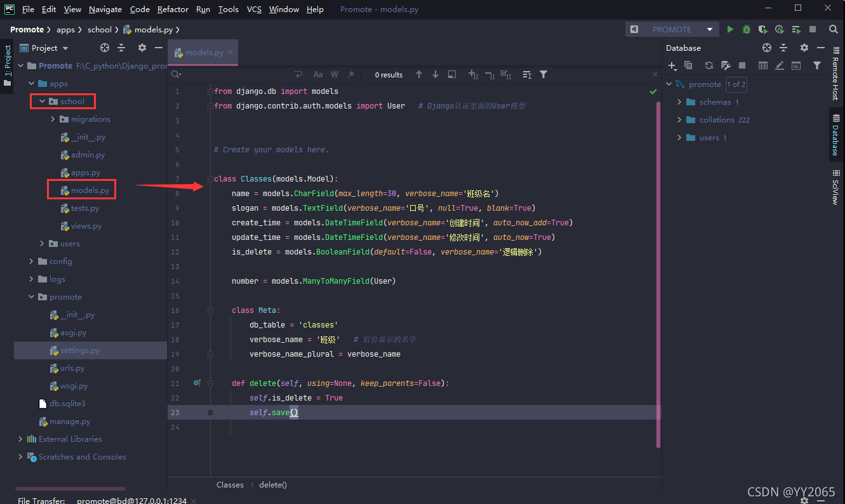This screenshot has width=845, height=504.
Task: Toggle the Database tool window stripe button
Action: [x=835, y=135]
